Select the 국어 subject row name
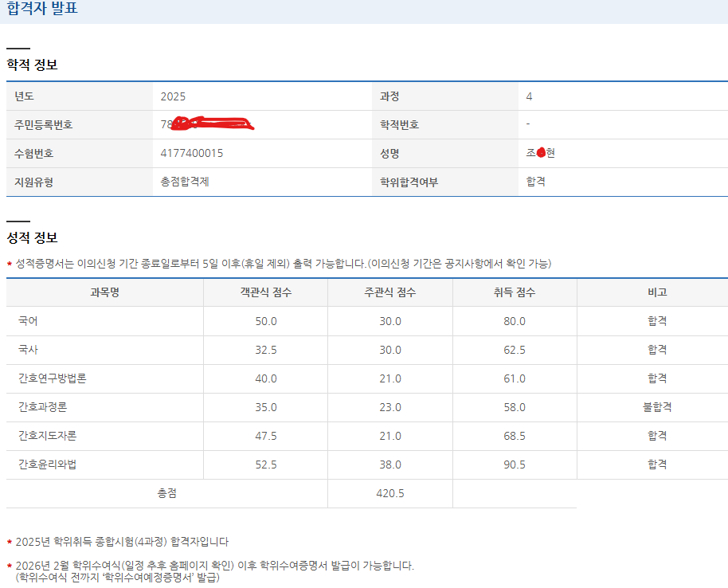The image size is (728, 588). pyautogui.click(x=28, y=321)
